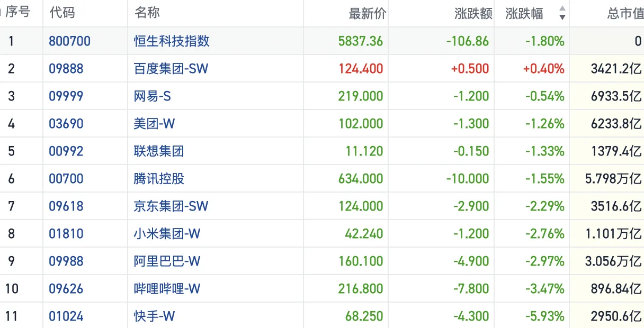Click stock code 09999
Viewport: 644px width, 328px height.
coord(66,96)
